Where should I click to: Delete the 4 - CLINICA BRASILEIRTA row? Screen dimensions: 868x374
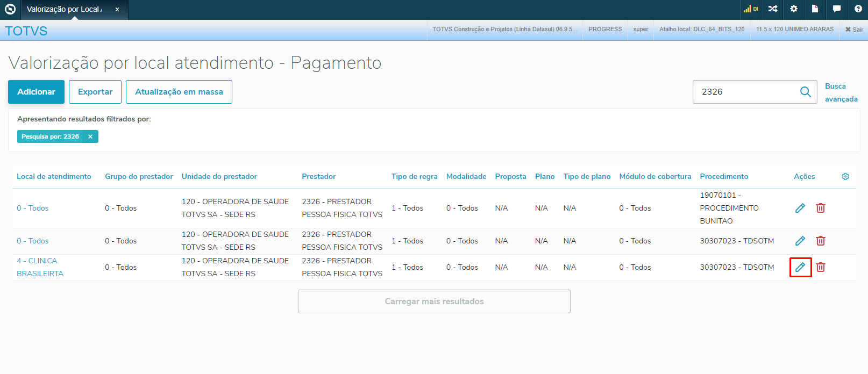821,267
